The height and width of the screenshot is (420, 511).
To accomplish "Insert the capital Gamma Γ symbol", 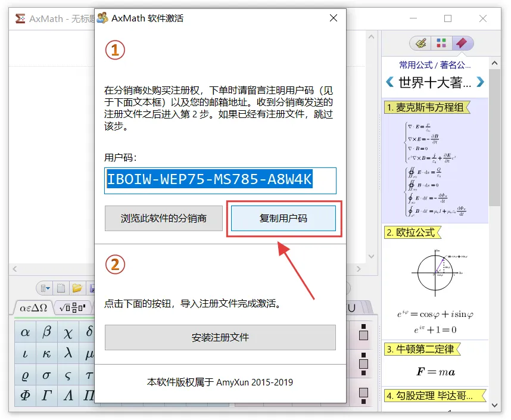I will [x=46, y=396].
